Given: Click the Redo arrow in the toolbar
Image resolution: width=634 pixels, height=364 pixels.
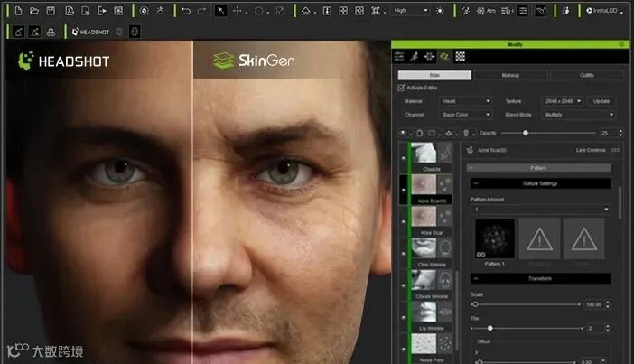Looking at the screenshot, I should 201,11.
